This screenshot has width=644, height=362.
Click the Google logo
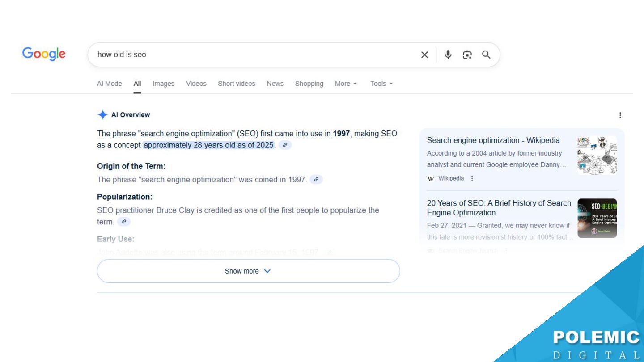(44, 54)
